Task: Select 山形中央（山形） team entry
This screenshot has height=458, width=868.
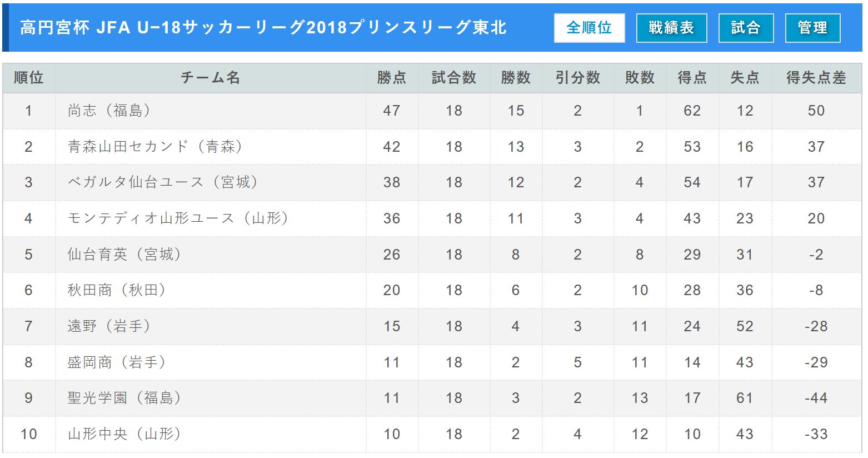Action: [125, 434]
